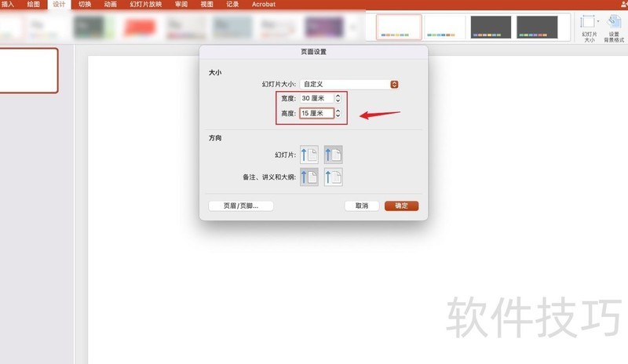Viewport: 628px width, 364px height.
Task: Open 页眉/页脚 settings
Action: click(x=241, y=206)
